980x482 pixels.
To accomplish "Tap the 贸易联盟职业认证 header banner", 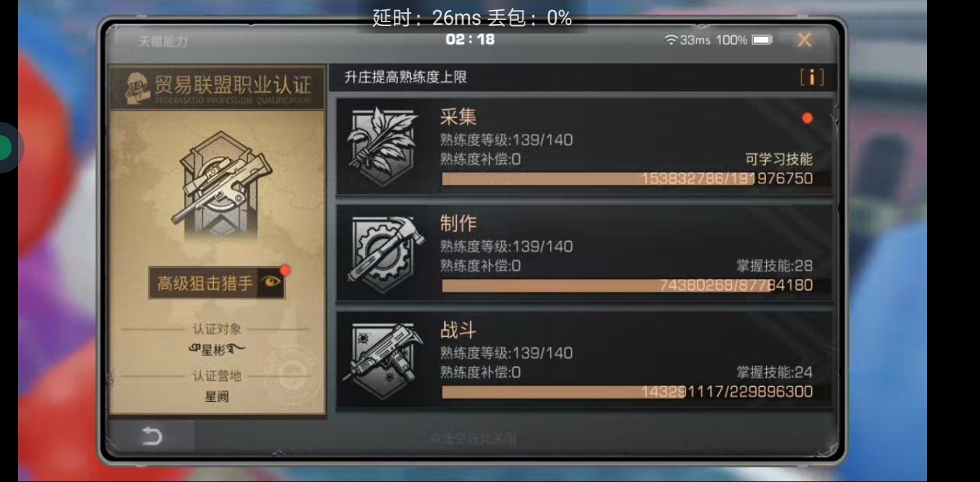I will (217, 88).
